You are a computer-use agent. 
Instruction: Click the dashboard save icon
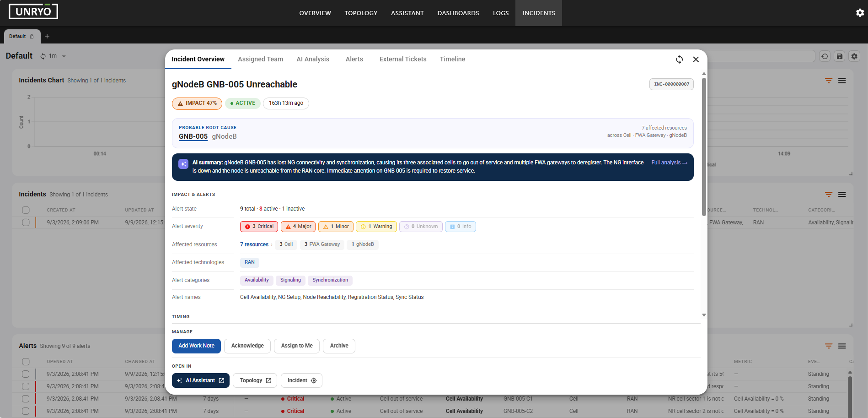click(x=840, y=56)
